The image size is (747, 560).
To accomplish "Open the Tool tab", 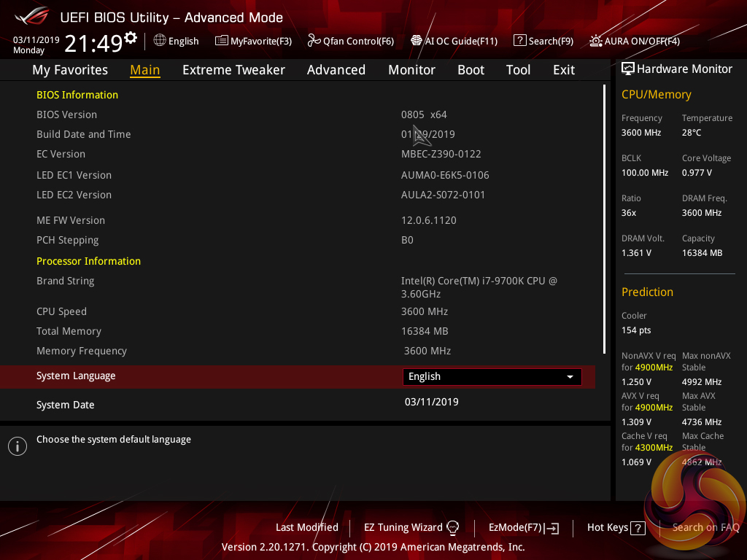I will [518, 70].
